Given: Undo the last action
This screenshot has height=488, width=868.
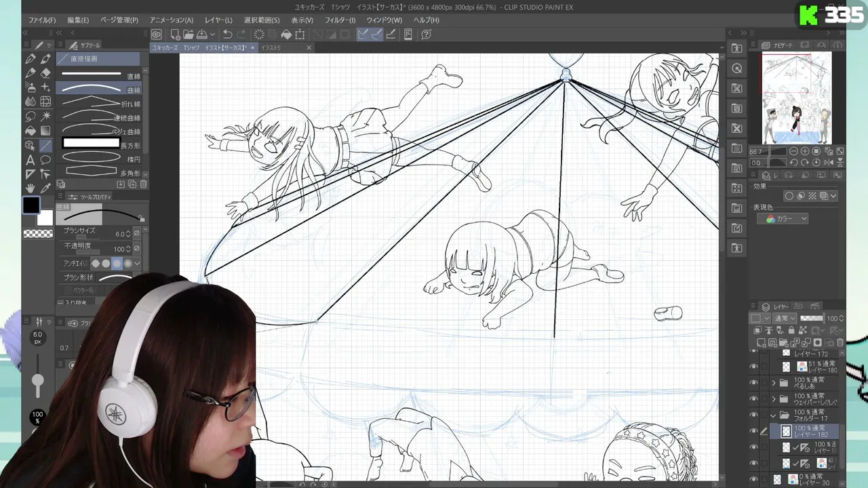Looking at the screenshot, I should coord(228,35).
